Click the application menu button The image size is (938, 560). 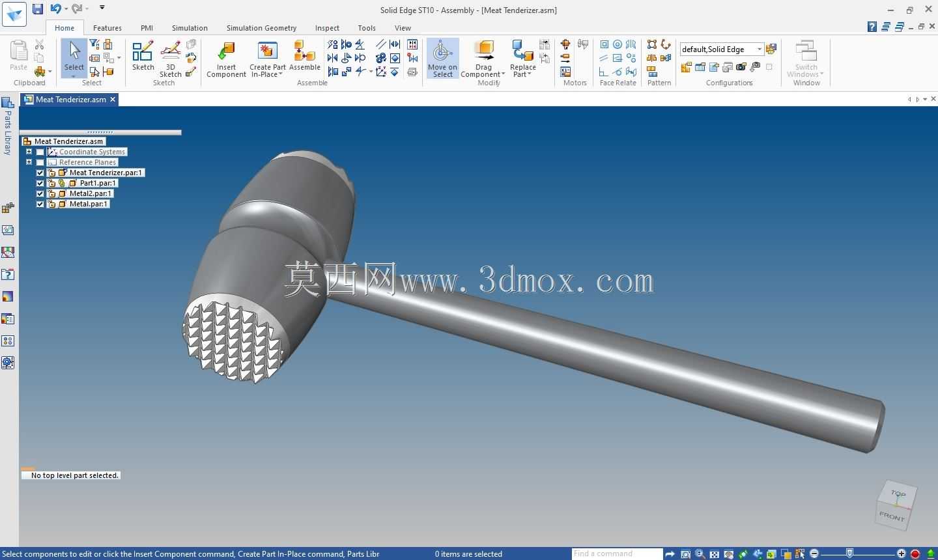click(x=14, y=14)
